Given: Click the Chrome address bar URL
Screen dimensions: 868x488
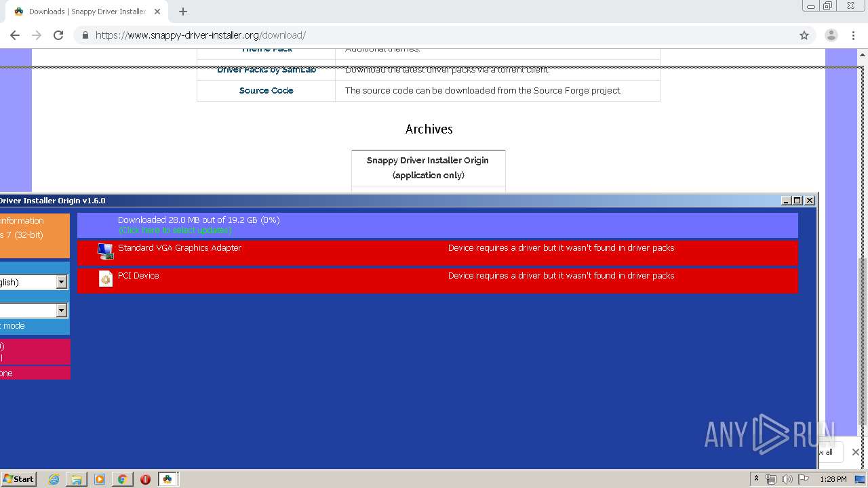Looking at the screenshot, I should point(201,35).
